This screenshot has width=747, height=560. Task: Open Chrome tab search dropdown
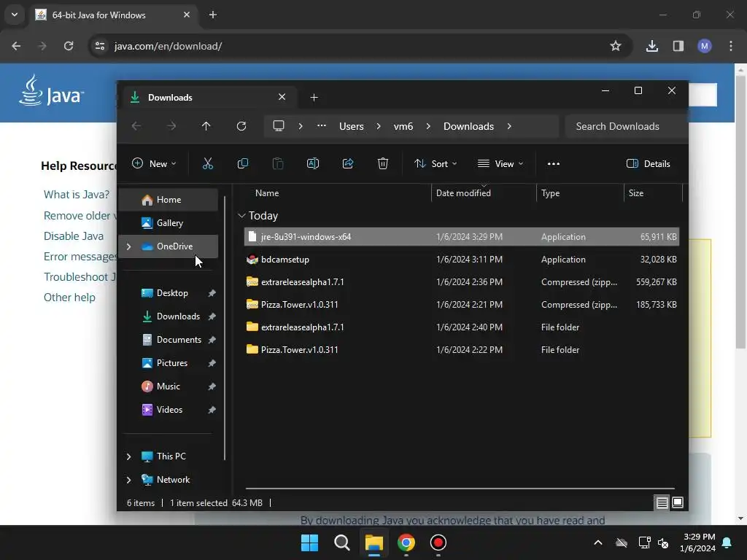pos(15,15)
